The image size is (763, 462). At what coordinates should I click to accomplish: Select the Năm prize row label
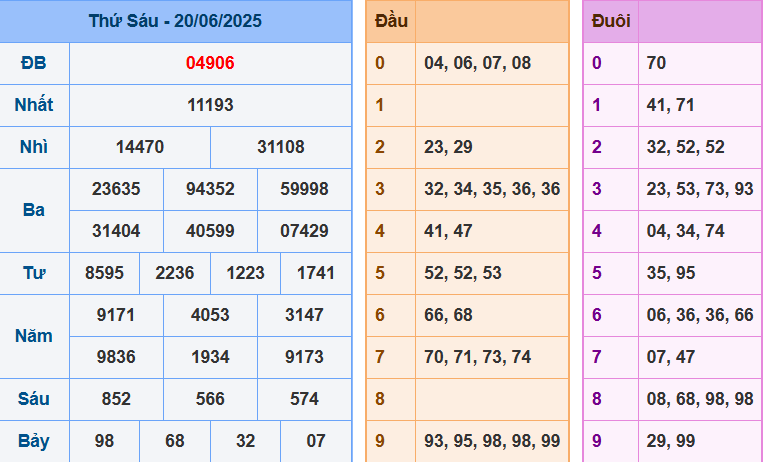click(34, 336)
